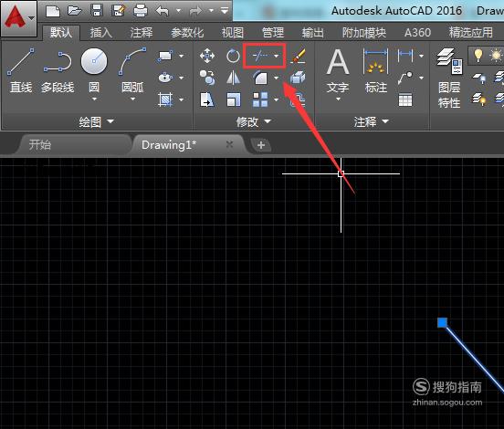Screen dimensions: 504x429
Task: Open the Trim/Extend dropdown arrow
Action: [x=276, y=56]
